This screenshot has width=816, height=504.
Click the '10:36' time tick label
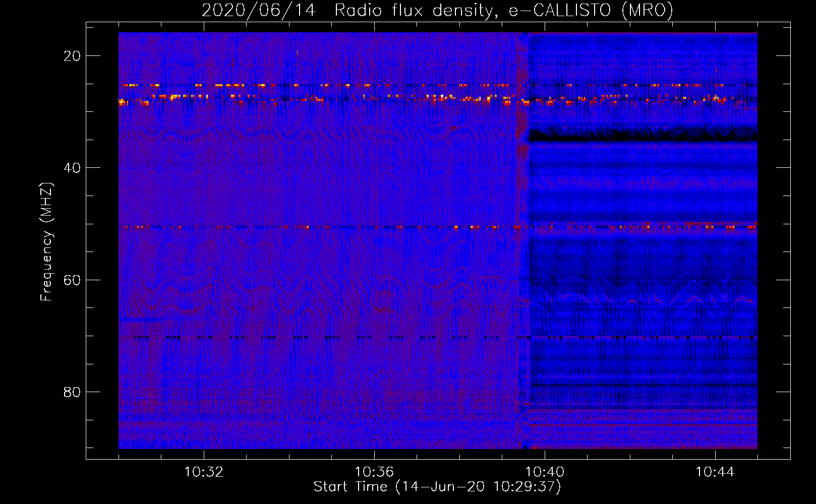(x=374, y=472)
